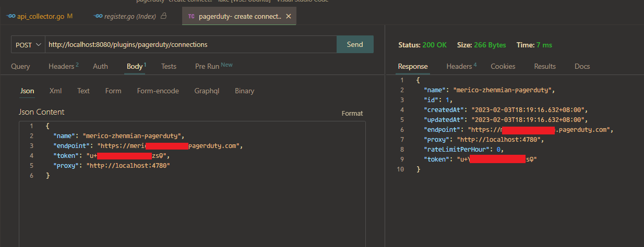The width and height of the screenshot is (644, 247).
Task: Click the Go file icon on api_collector.go tab
Action: 10,16
